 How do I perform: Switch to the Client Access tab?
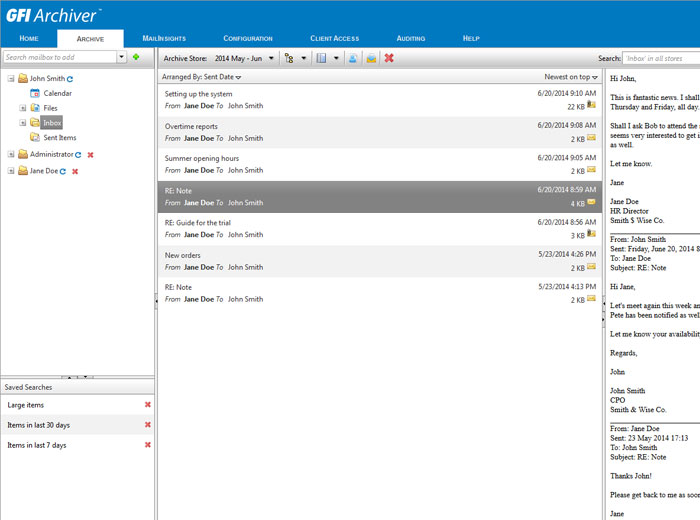(334, 38)
